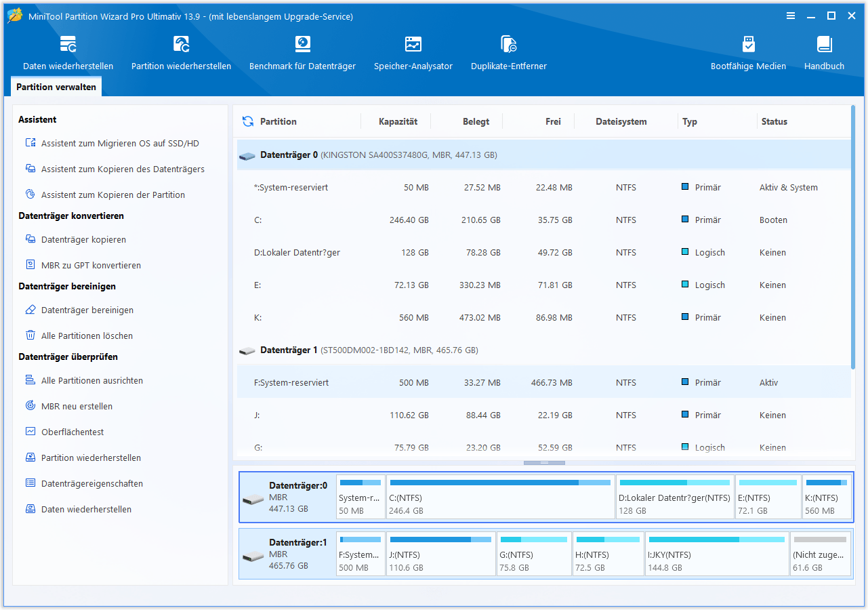Select Datenträger 0 KINGSTON header row
The height and width of the screenshot is (610, 868).
click(544, 155)
